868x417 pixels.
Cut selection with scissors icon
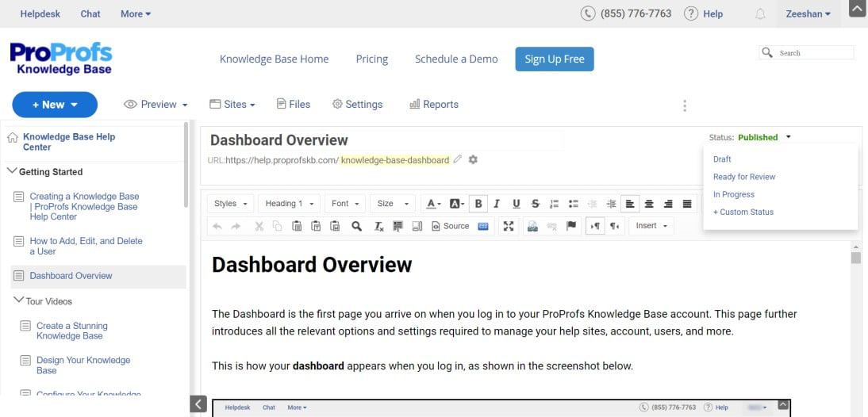259,226
